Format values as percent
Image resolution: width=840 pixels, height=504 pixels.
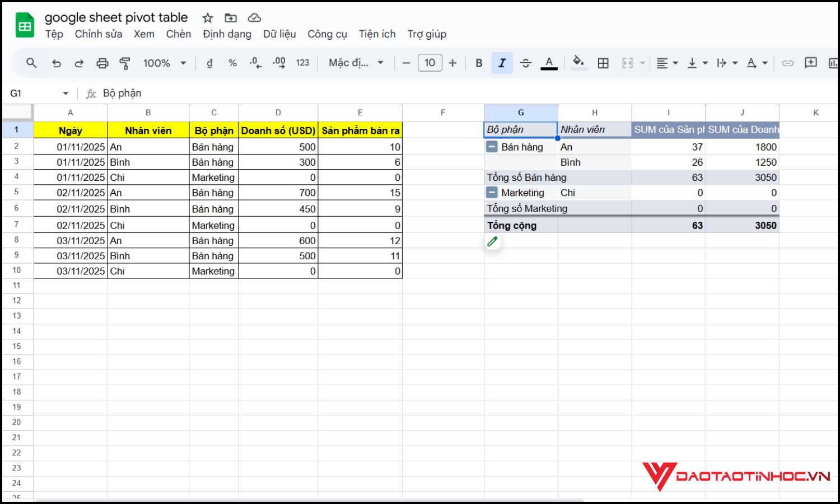coord(232,63)
